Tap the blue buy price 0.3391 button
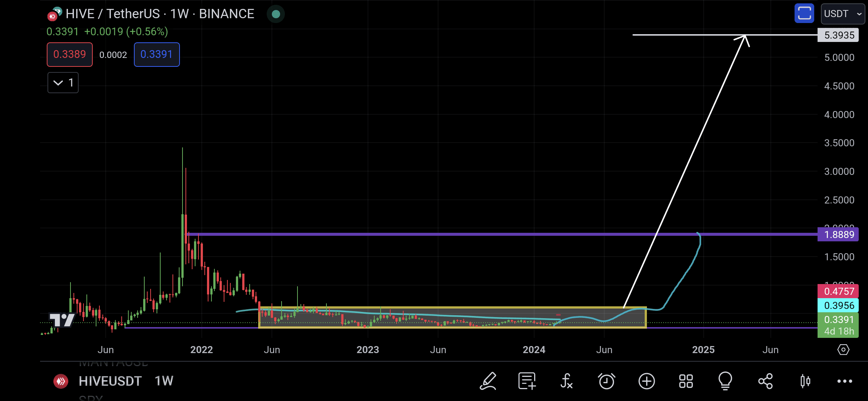The image size is (868, 401). pos(157,55)
